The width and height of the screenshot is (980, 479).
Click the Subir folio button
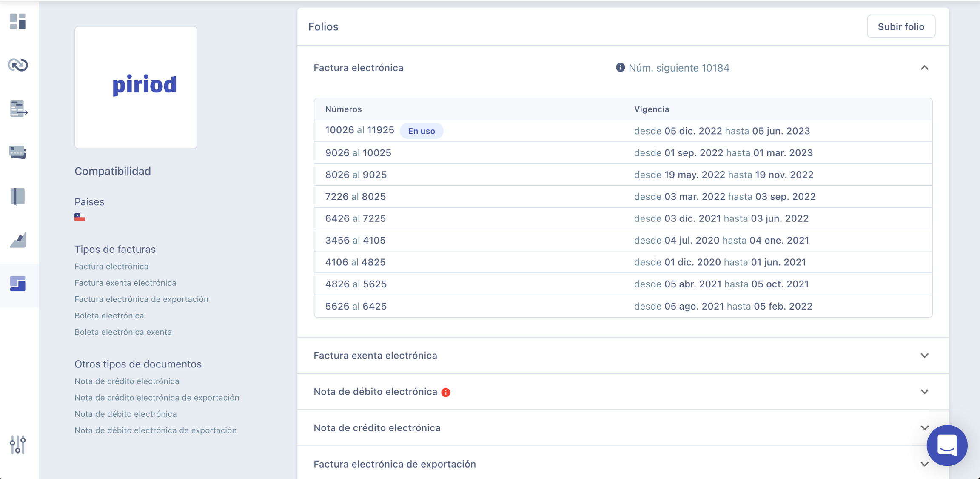pyautogui.click(x=901, y=27)
